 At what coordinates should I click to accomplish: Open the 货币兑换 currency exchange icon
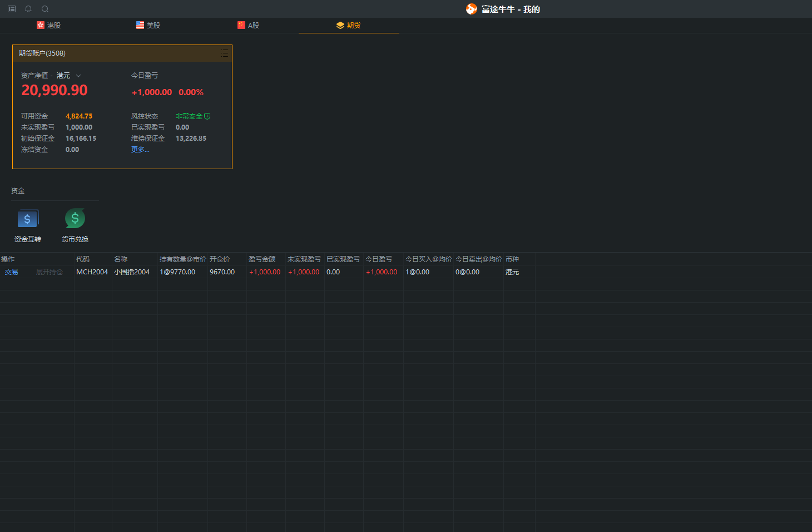tap(75, 218)
